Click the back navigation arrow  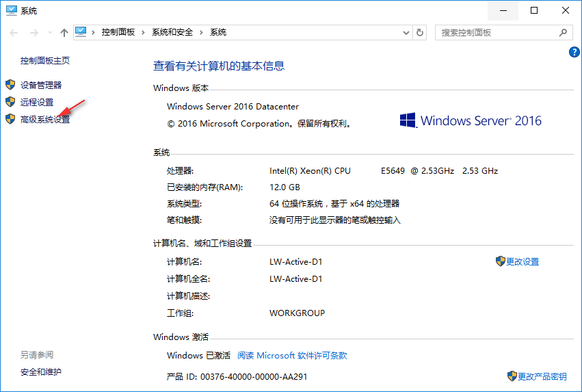14,33
